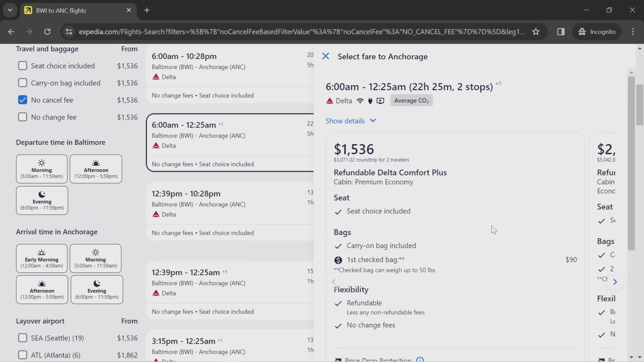The image size is (644, 362).
Task: Go to next fare card with right chevron
Action: point(615,282)
